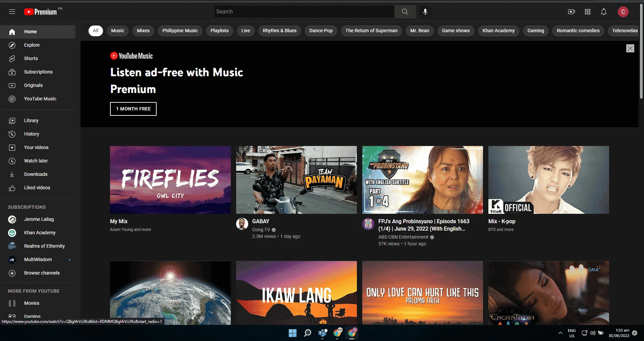Open Subscriptions in the sidebar

[38, 72]
